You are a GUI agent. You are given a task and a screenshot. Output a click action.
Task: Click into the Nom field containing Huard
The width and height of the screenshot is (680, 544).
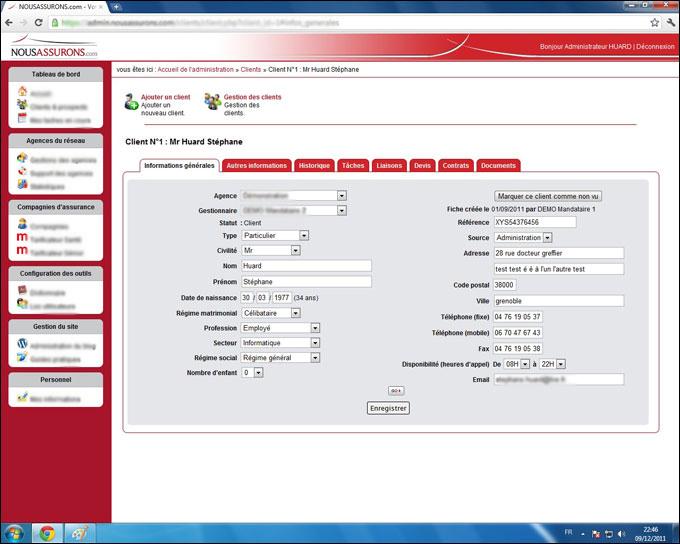[306, 266]
